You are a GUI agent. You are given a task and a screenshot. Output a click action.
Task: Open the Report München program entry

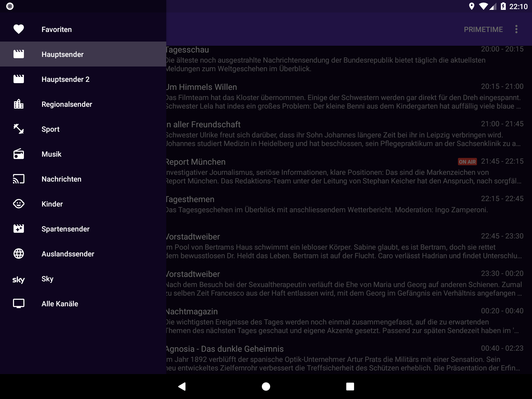click(x=343, y=171)
